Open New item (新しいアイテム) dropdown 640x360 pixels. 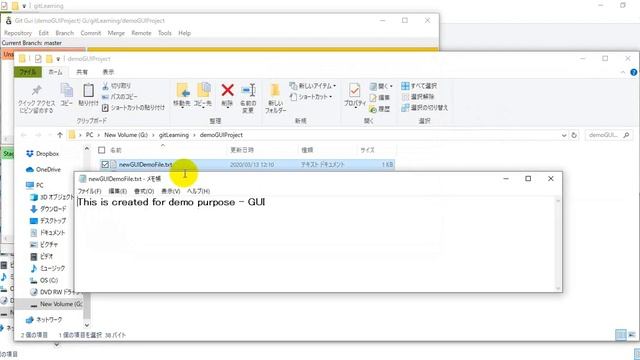tap(313, 86)
